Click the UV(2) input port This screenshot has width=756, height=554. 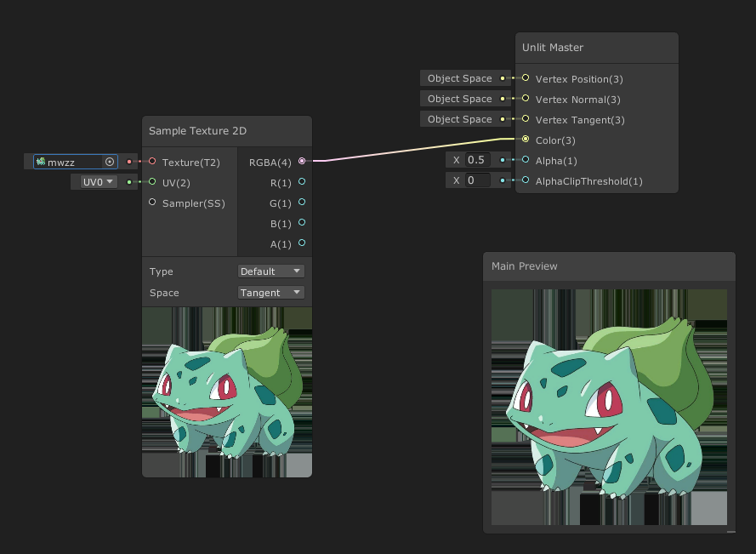point(152,182)
